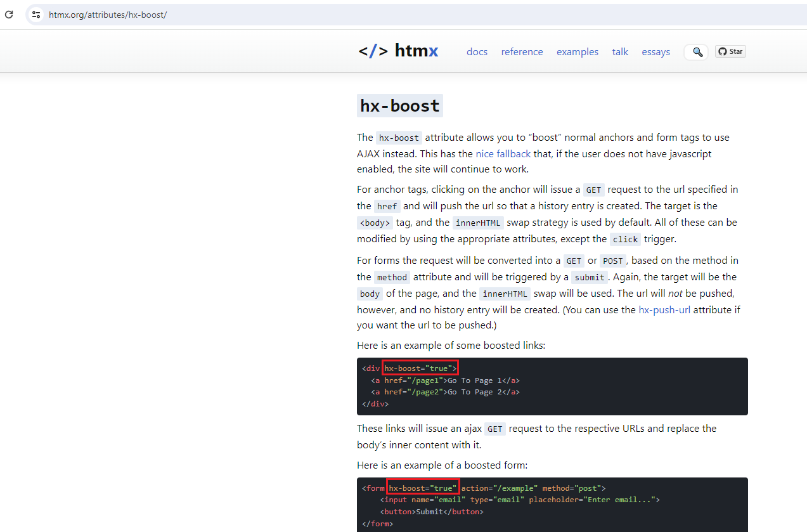Click the email input code line

(x=520, y=500)
